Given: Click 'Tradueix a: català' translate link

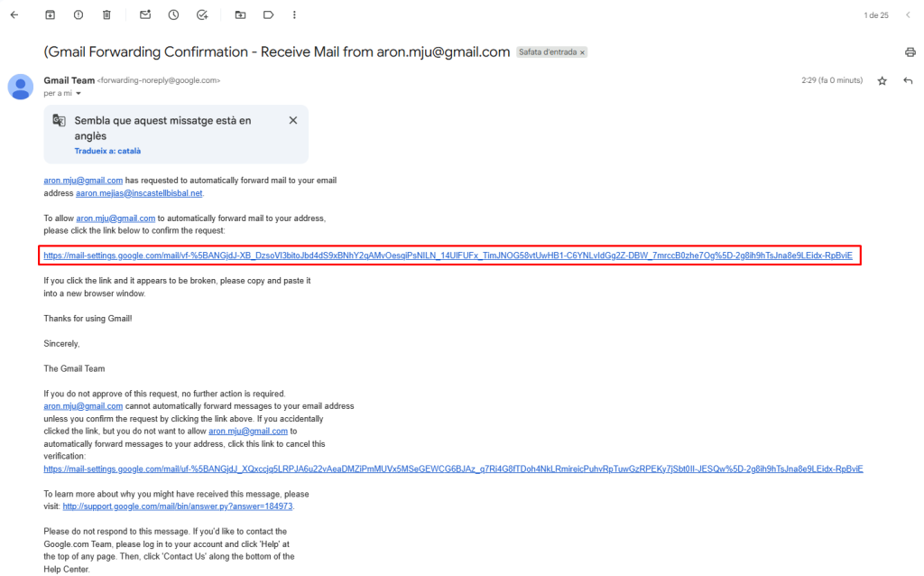Looking at the screenshot, I should click(x=107, y=151).
